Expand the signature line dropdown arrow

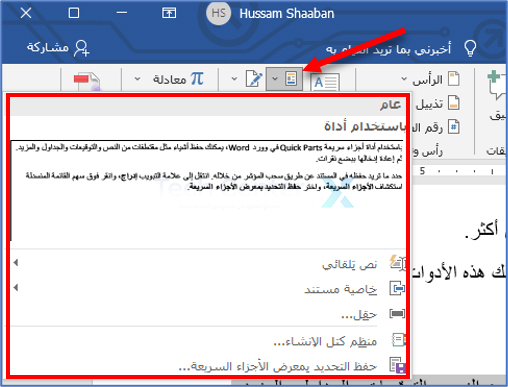coord(234,79)
